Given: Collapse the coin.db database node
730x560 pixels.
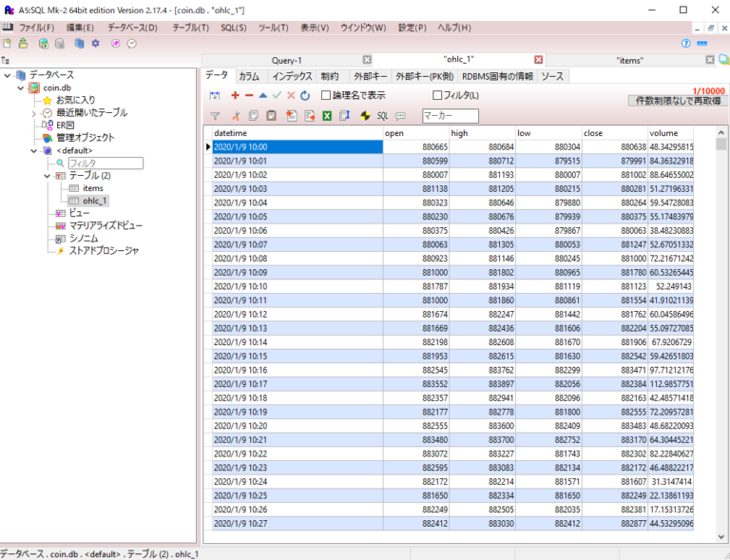Looking at the screenshot, I should tap(21, 87).
